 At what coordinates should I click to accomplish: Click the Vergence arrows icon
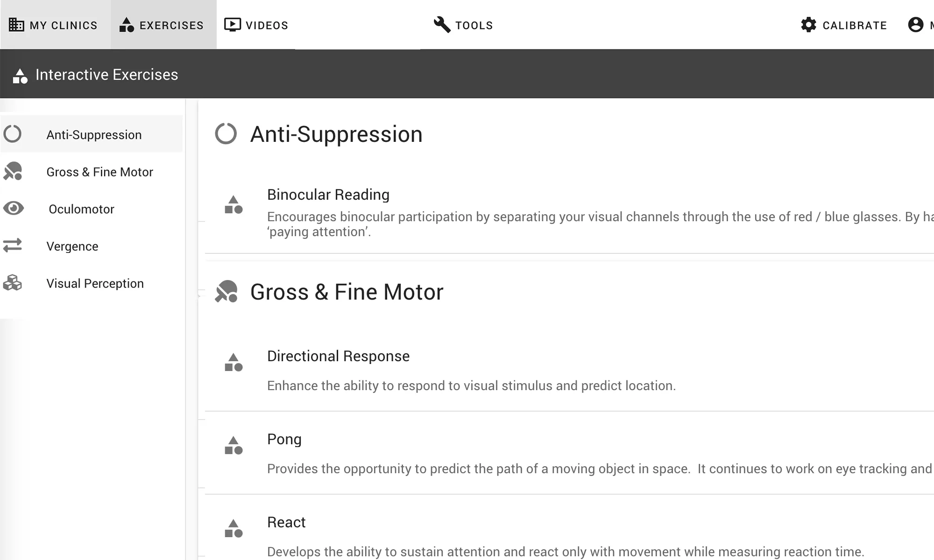click(13, 245)
